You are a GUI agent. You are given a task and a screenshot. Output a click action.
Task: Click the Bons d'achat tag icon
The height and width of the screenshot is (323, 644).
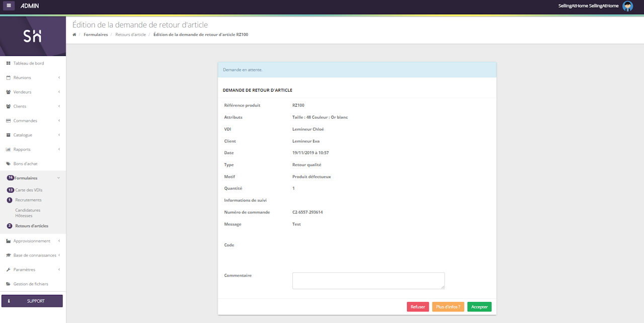pos(9,164)
